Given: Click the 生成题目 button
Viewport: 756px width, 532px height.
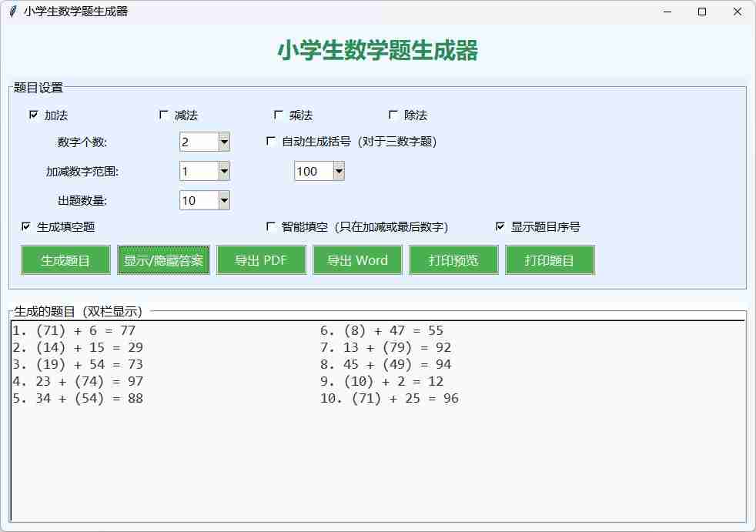Looking at the screenshot, I should [x=65, y=260].
